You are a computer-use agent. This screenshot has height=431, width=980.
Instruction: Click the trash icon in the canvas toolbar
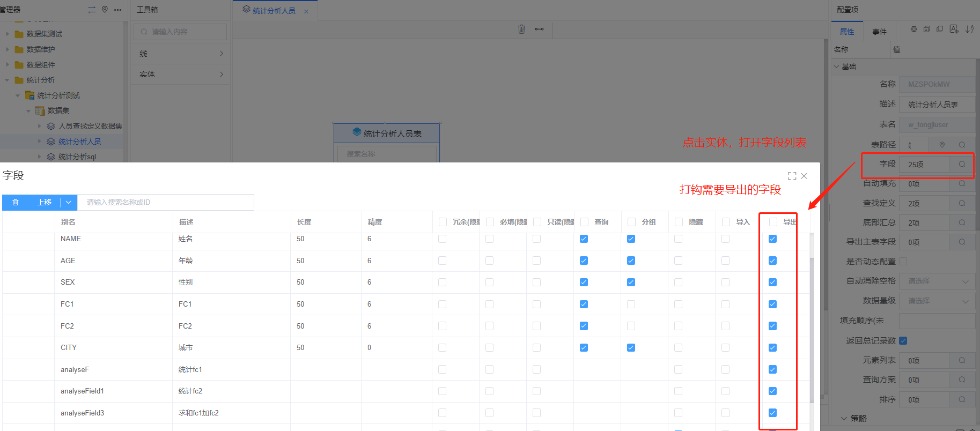click(x=521, y=29)
